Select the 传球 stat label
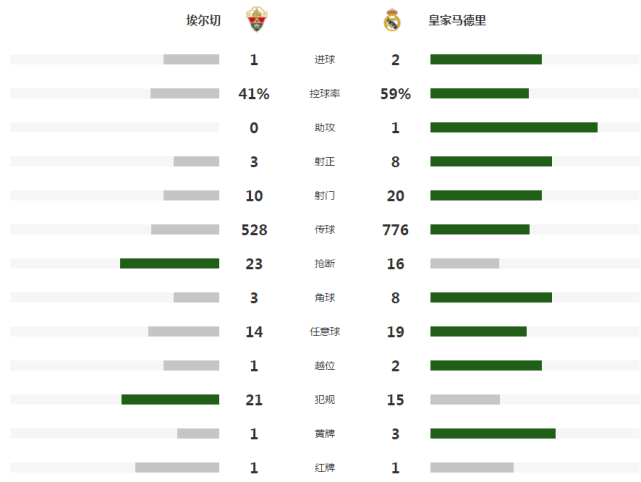 pyautogui.click(x=325, y=230)
